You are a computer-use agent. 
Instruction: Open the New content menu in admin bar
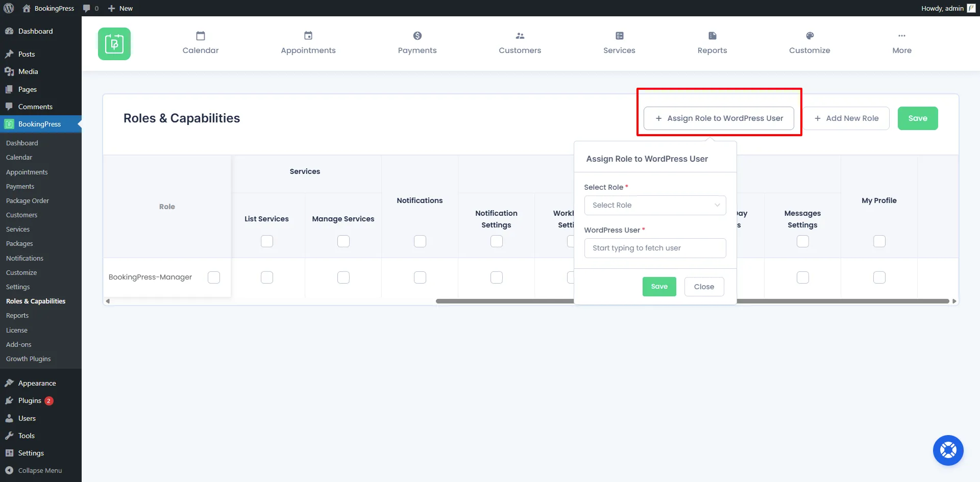click(120, 8)
